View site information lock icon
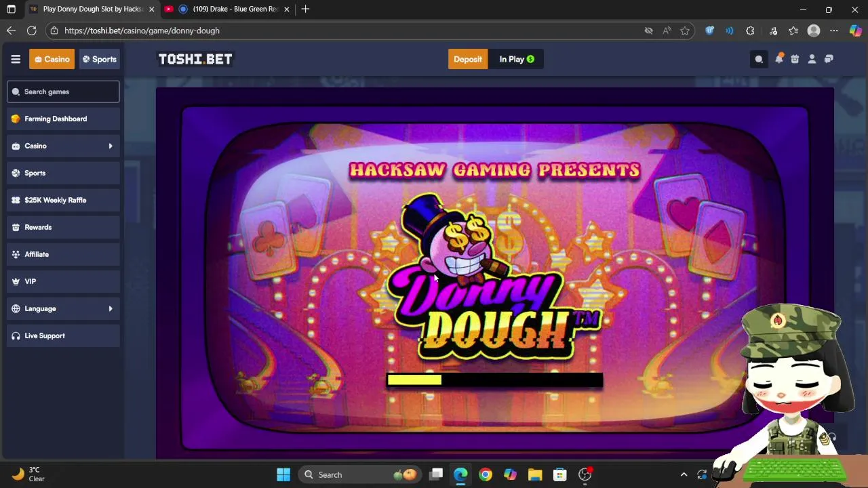Screen dimensions: 868x488 [54, 30]
